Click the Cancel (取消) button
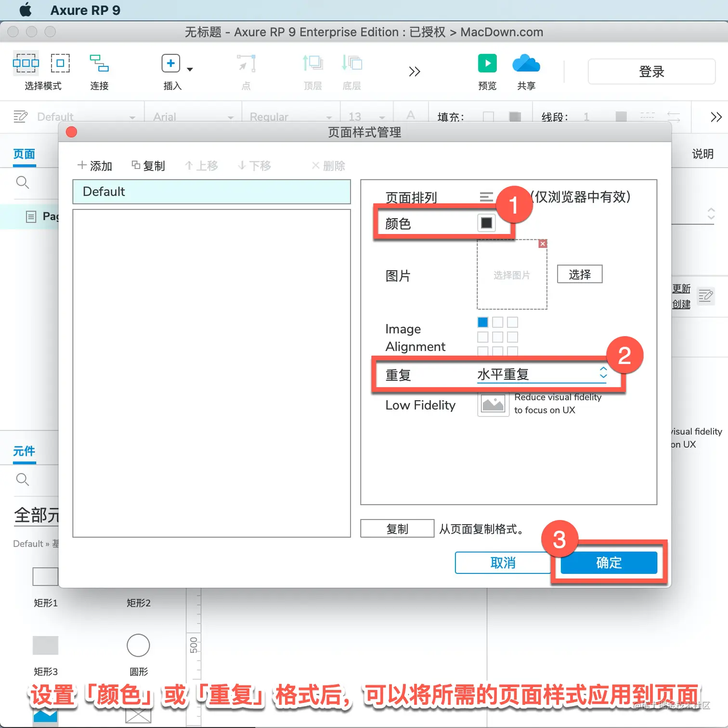The image size is (728, 728). (x=503, y=562)
